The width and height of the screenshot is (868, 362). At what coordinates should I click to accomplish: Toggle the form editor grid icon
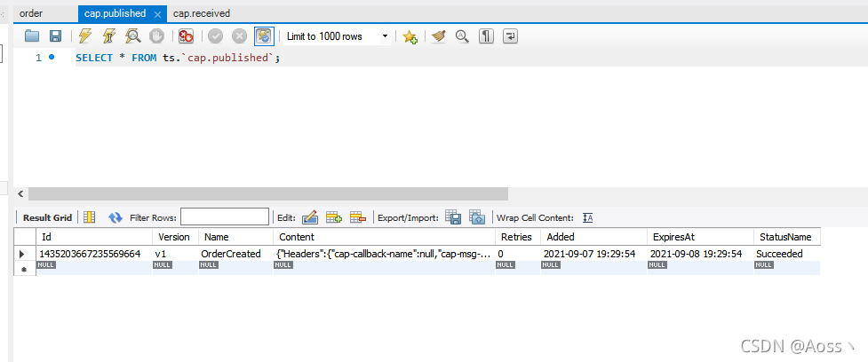pyautogui.click(x=89, y=217)
